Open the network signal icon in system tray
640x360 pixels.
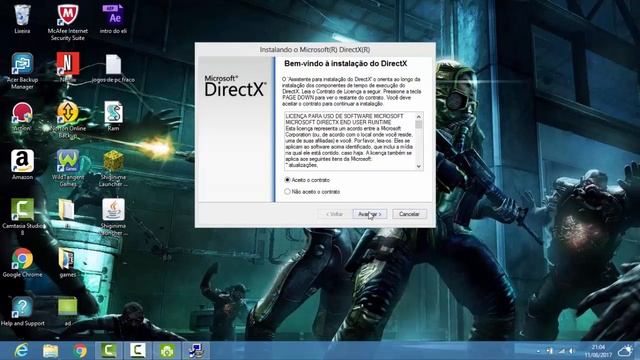click(x=562, y=351)
